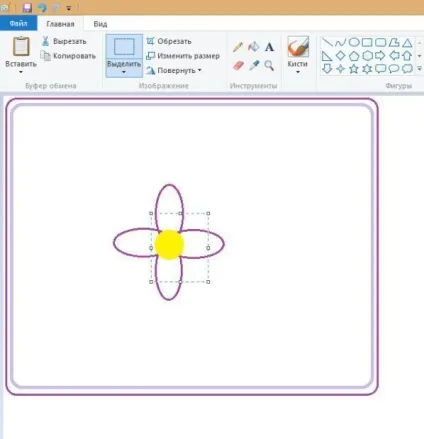424x439 pixels.
Task: Select the Text tool
Action: click(x=269, y=47)
